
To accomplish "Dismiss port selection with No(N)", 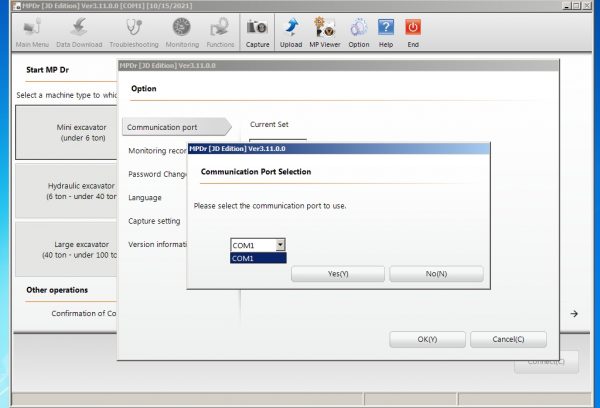I will [436, 274].
